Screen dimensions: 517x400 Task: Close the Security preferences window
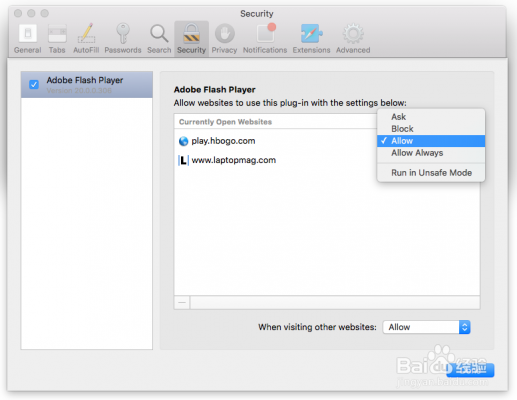pos(18,13)
